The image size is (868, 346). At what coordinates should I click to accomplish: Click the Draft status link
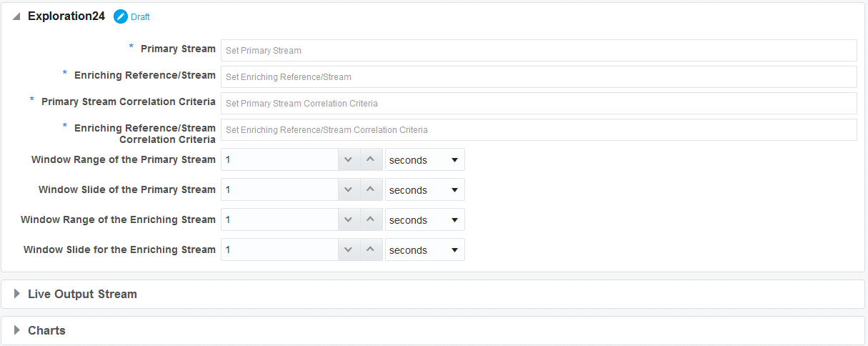coord(140,17)
